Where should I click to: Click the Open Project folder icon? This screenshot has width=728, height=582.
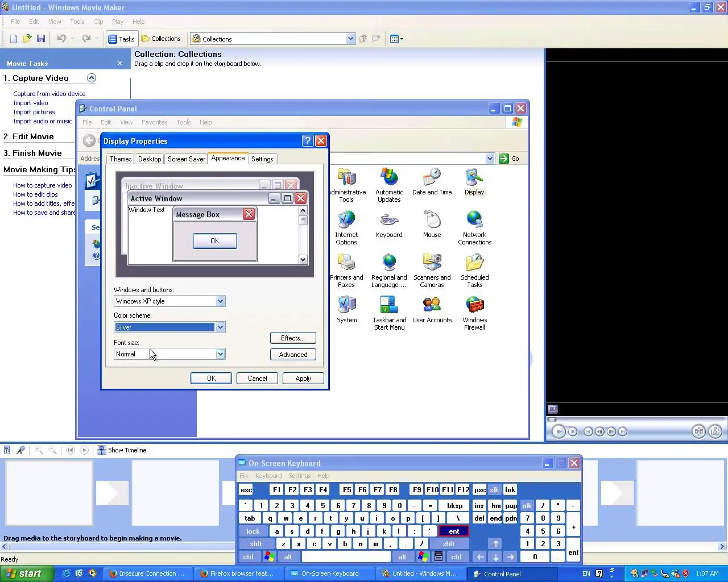click(x=27, y=39)
